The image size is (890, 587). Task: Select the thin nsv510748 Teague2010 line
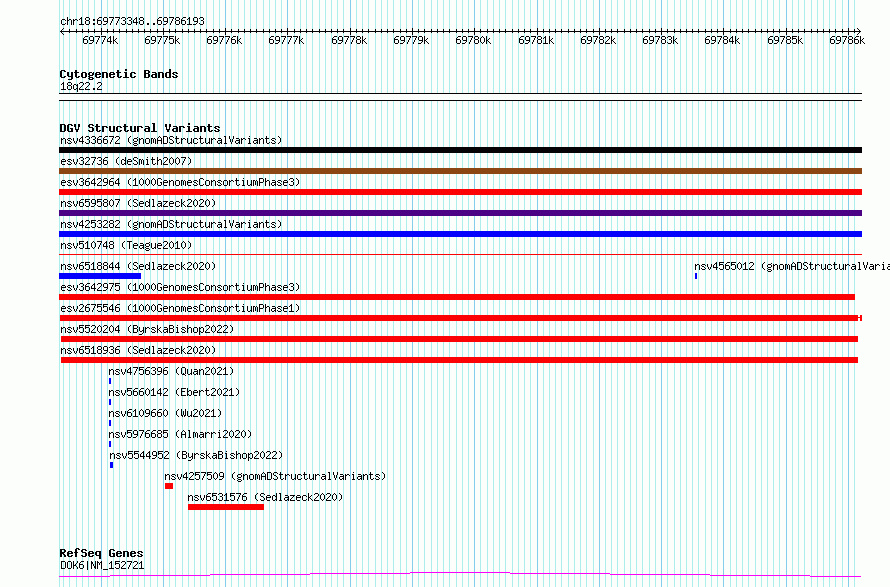click(x=460, y=254)
